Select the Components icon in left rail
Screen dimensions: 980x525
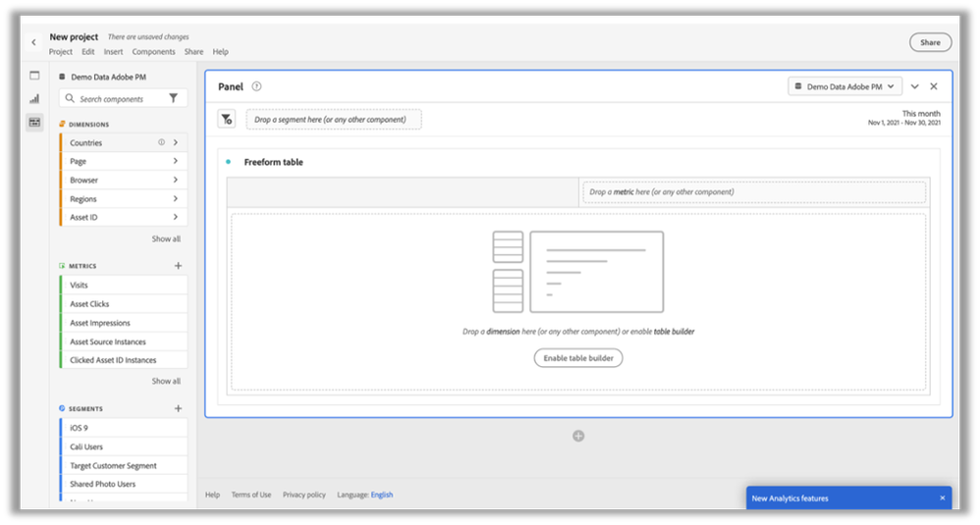[x=34, y=122]
